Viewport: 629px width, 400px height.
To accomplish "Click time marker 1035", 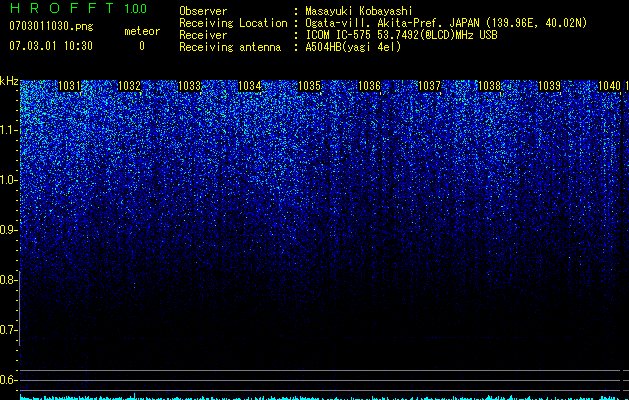I will point(310,86).
